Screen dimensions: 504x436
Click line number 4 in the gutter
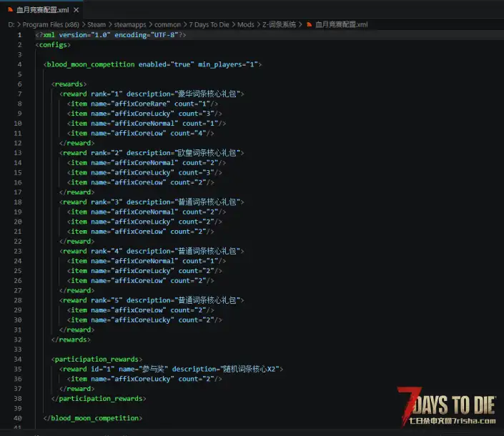click(19, 64)
